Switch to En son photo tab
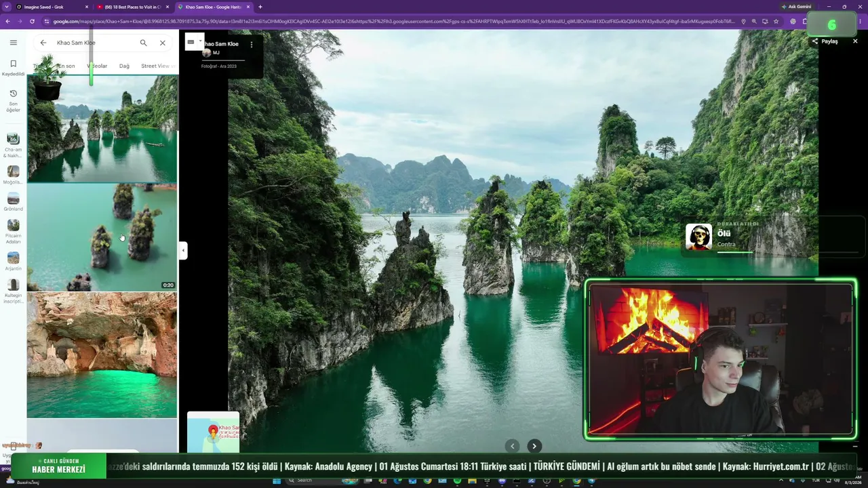The image size is (868, 488). [x=65, y=66]
